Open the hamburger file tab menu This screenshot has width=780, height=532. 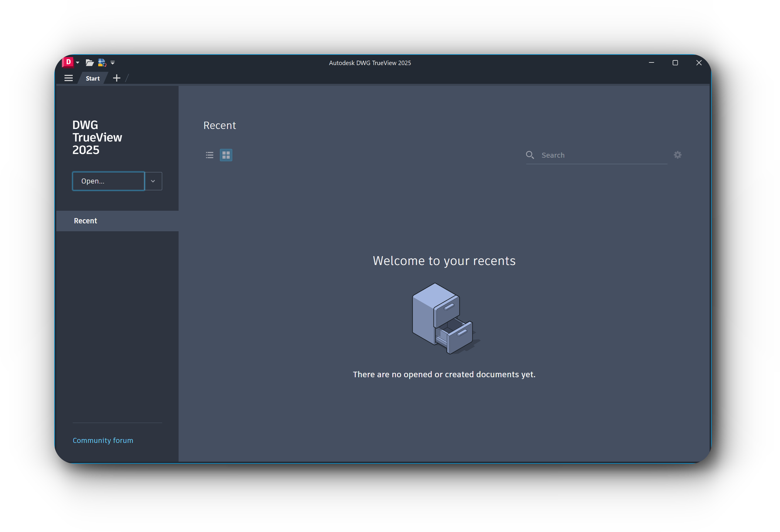coord(68,78)
